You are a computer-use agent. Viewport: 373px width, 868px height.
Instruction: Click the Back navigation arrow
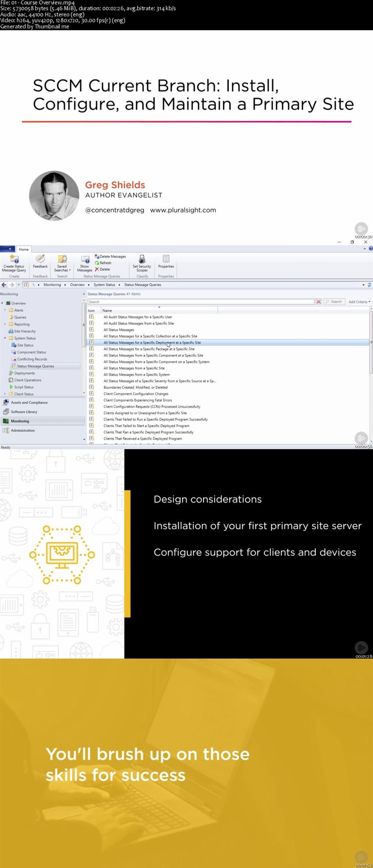[4, 285]
